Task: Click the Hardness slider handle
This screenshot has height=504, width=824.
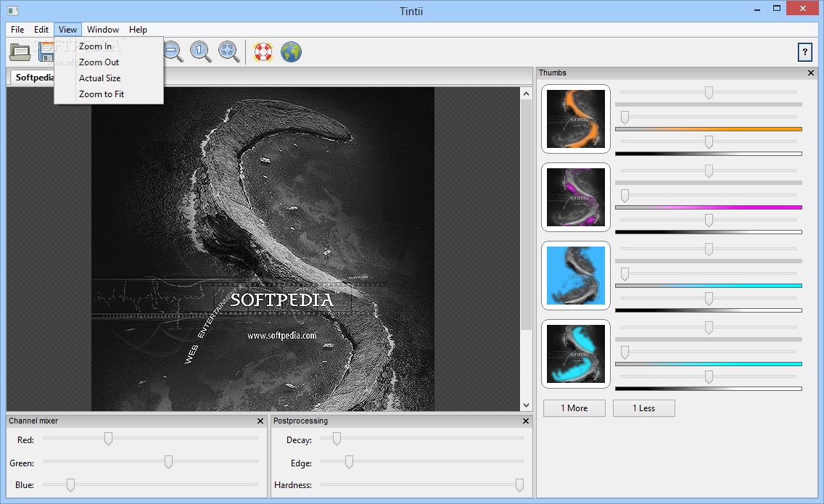Action: click(x=520, y=485)
